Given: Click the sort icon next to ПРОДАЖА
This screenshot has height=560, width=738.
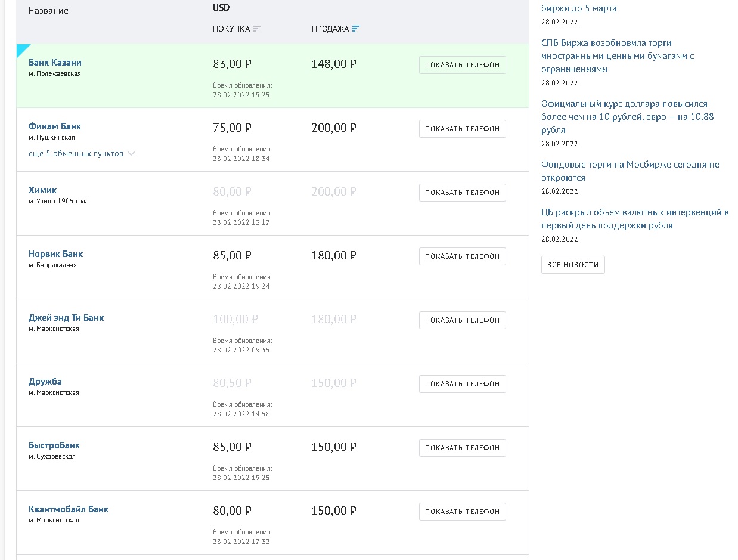Looking at the screenshot, I should [x=356, y=29].
